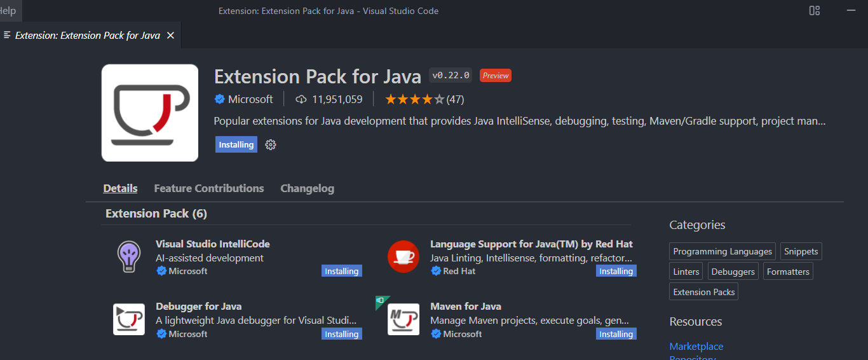Click the Extension Pack for Java title
Screen dimensions: 868x360
[x=318, y=76]
